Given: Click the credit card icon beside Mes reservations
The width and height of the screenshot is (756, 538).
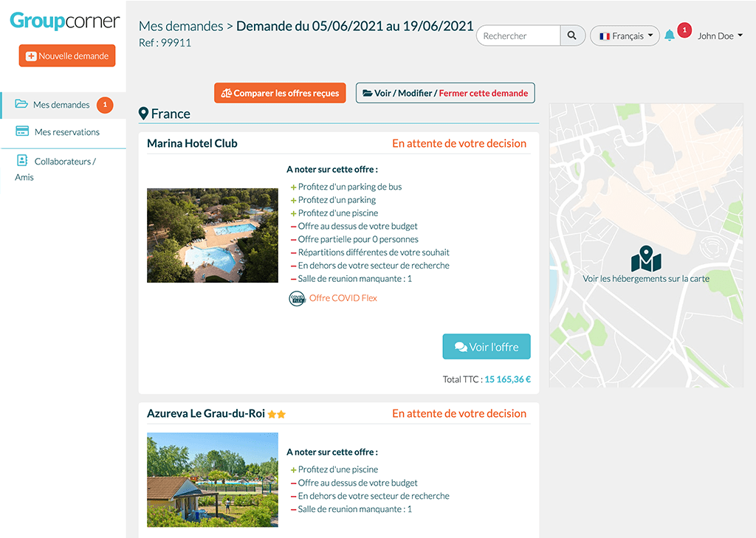Looking at the screenshot, I should point(22,131).
